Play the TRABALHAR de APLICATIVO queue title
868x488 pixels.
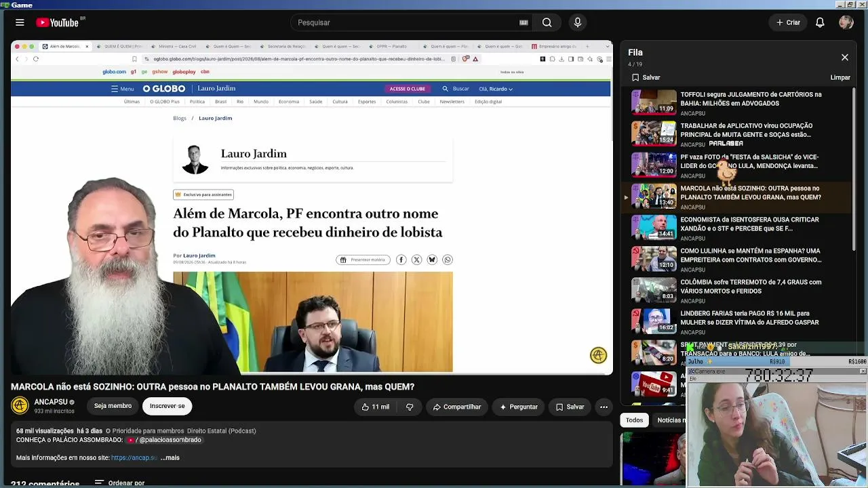[x=746, y=130]
